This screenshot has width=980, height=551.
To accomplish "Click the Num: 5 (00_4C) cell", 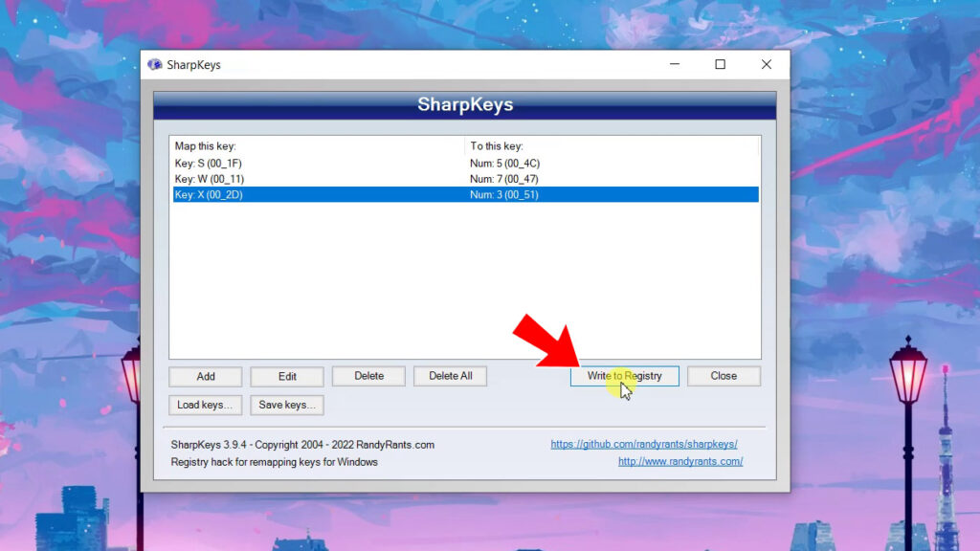I will pyautogui.click(x=505, y=163).
